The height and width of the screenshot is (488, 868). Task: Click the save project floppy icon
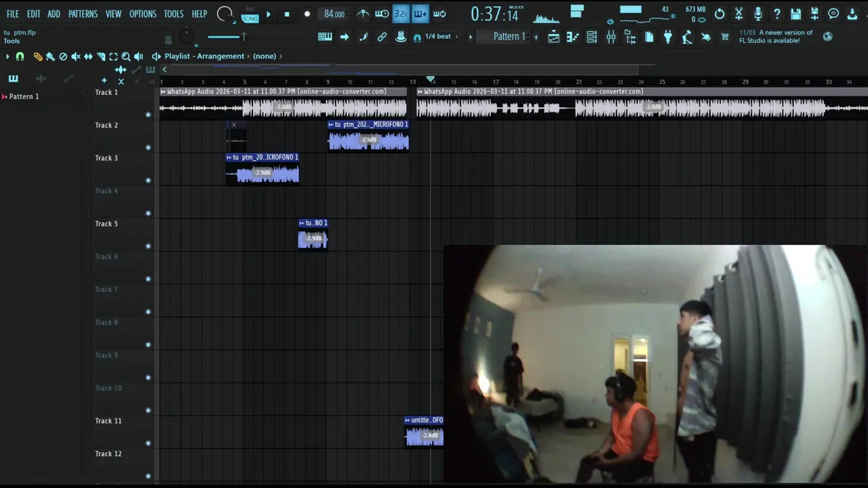click(x=796, y=14)
